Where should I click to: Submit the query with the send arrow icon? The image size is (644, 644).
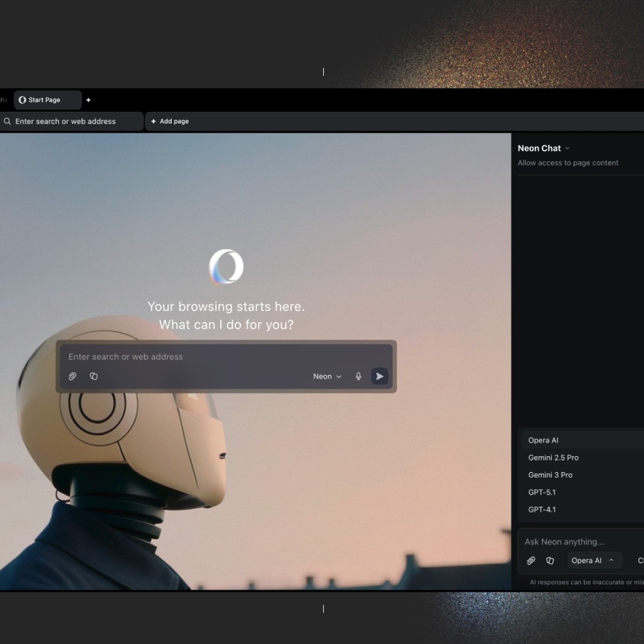pyautogui.click(x=379, y=376)
